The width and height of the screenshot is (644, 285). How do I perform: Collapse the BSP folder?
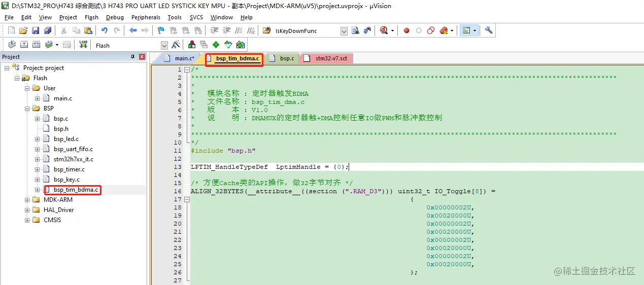(x=27, y=109)
